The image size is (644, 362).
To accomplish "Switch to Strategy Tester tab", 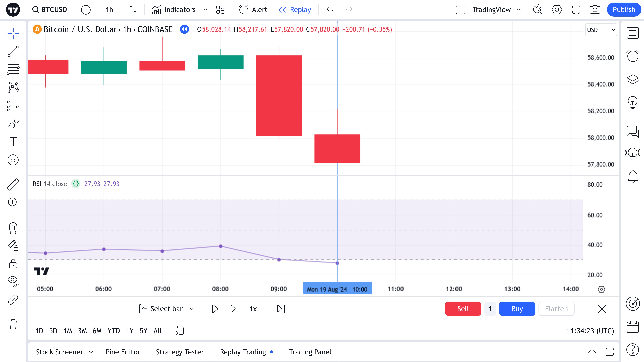I will point(180,352).
